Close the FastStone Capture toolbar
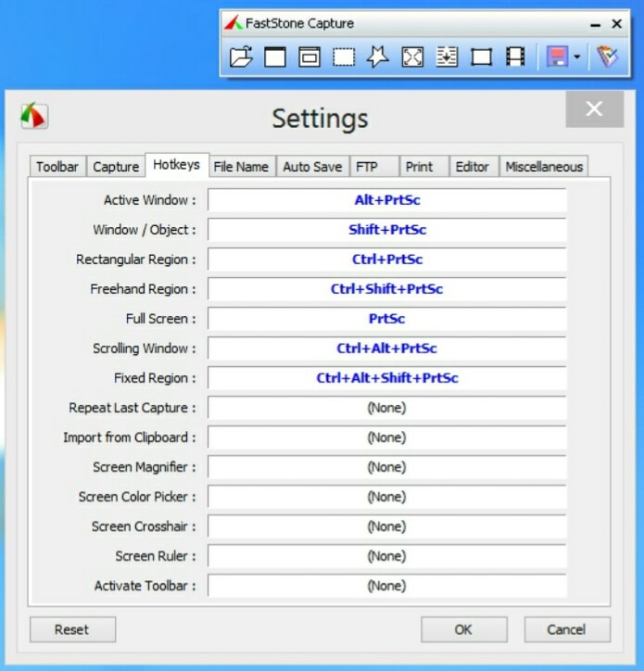Screen dimensions: 644x671 (616, 23)
